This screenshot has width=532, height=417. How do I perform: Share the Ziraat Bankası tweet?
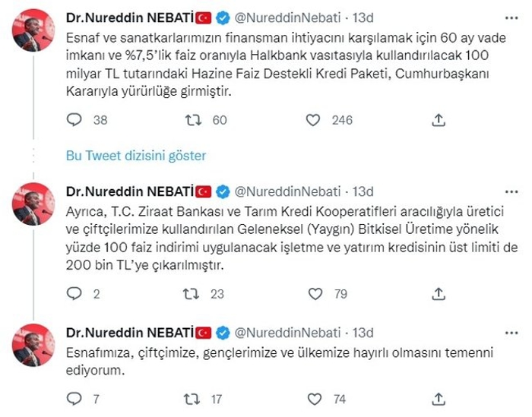[439, 294]
